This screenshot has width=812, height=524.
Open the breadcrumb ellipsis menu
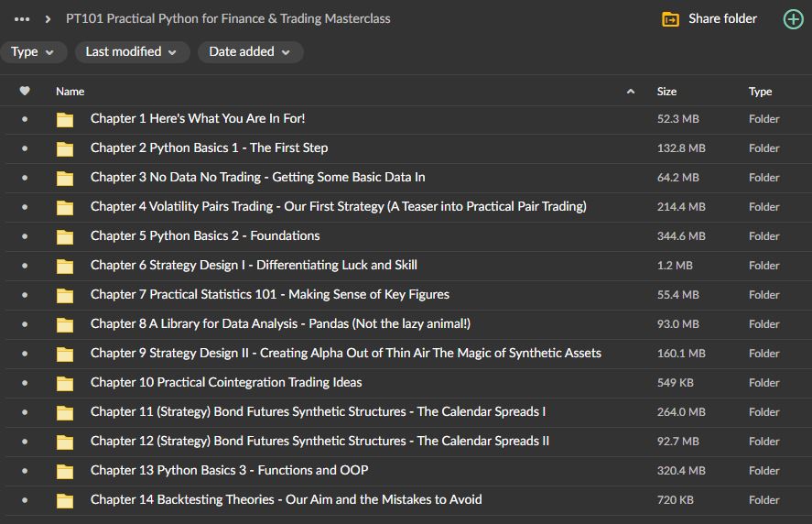point(22,19)
